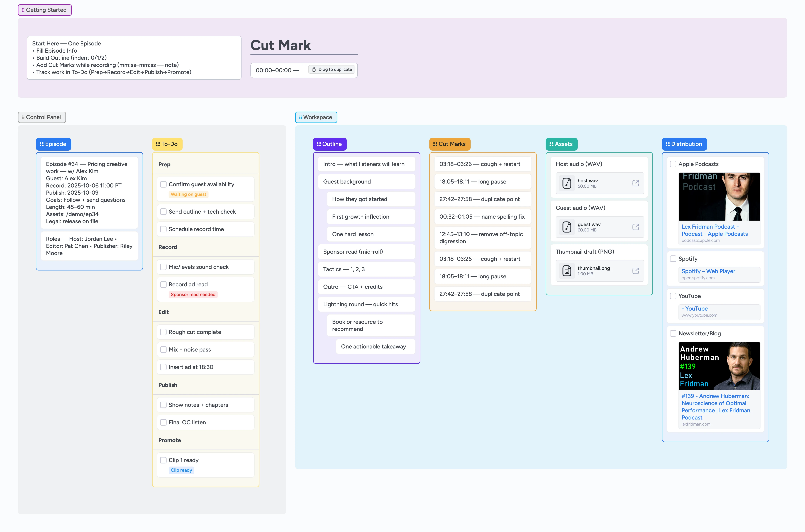Click the drag handle on the Workspace label
Screen dimensions: 805x532
pos(301,117)
